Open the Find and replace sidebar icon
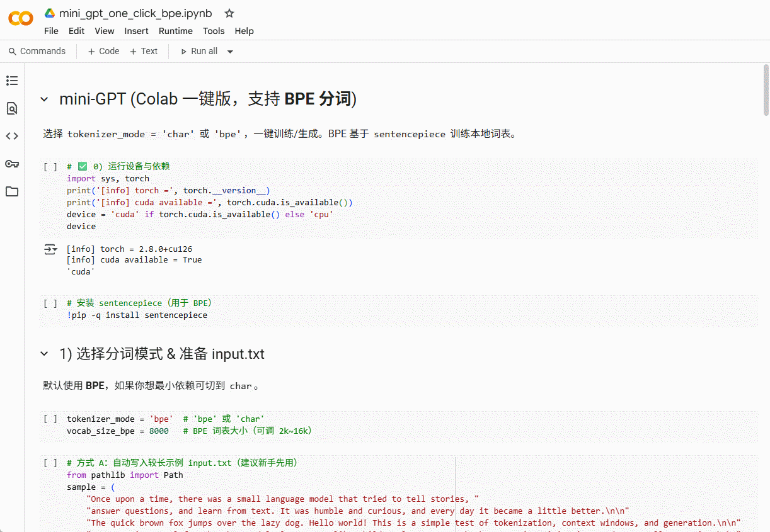The image size is (770, 532). [12, 108]
